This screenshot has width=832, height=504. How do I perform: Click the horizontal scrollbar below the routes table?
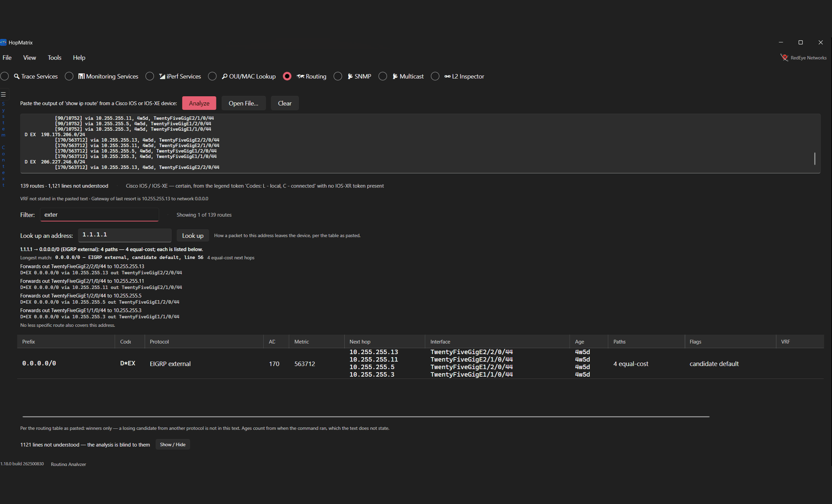[366, 417]
